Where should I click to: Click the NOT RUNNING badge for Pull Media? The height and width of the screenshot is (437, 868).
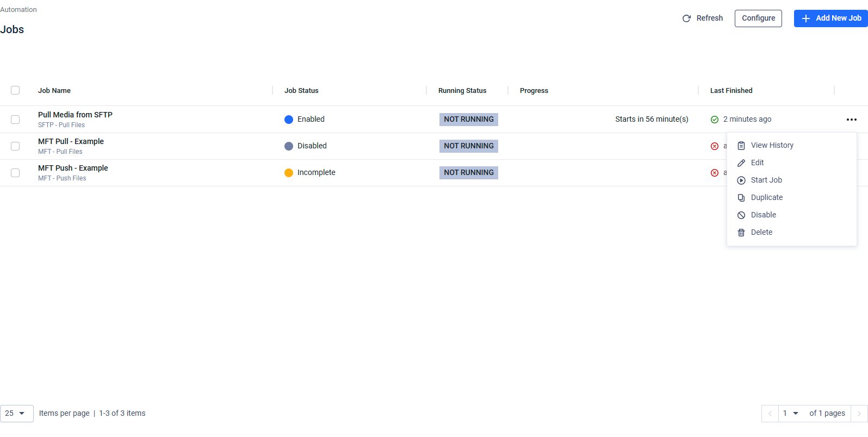(x=469, y=120)
